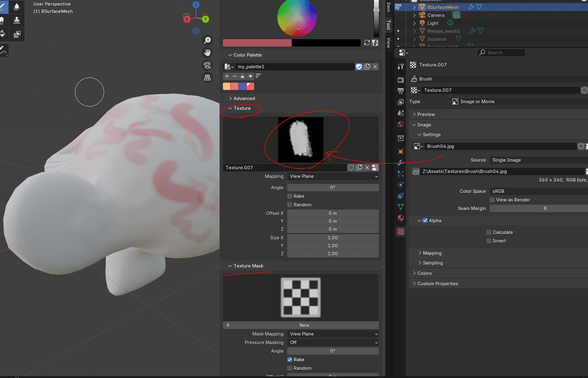Toggle fake user on brush Texture.007
The width and height of the screenshot is (588, 378).
pyautogui.click(x=351, y=167)
